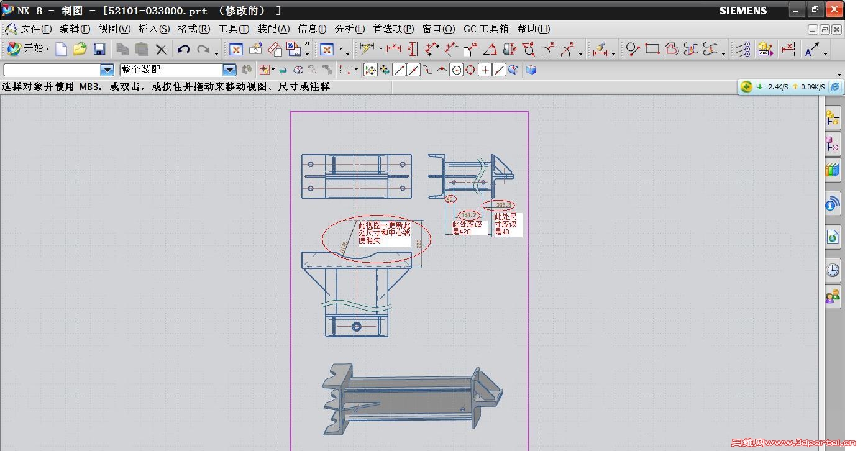Open the Assembly Navigator side tab

click(833, 118)
